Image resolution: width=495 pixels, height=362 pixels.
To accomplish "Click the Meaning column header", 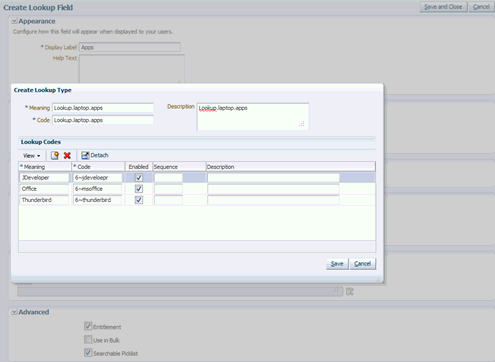I will 45,167.
